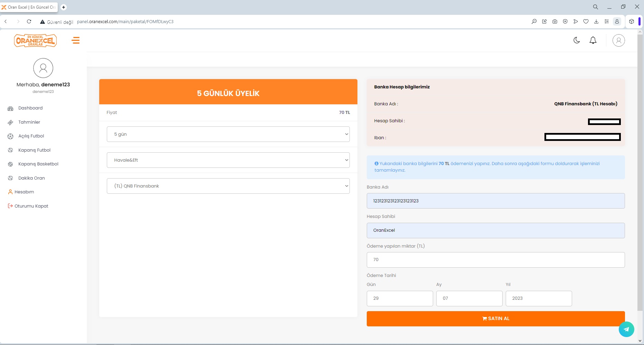The width and height of the screenshot is (644, 345).
Task: Open Telegram chat floating button
Action: pyautogui.click(x=626, y=329)
